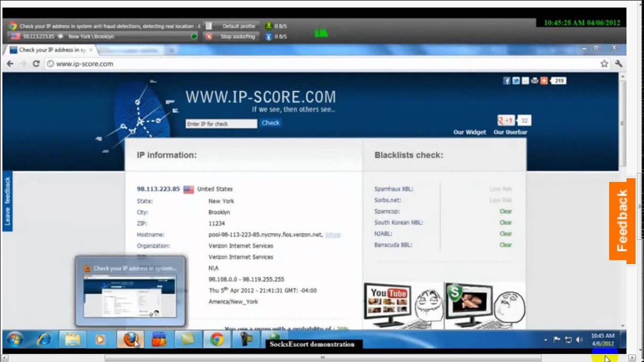Click the green traffic graph in SocksEscort bar

point(321,33)
